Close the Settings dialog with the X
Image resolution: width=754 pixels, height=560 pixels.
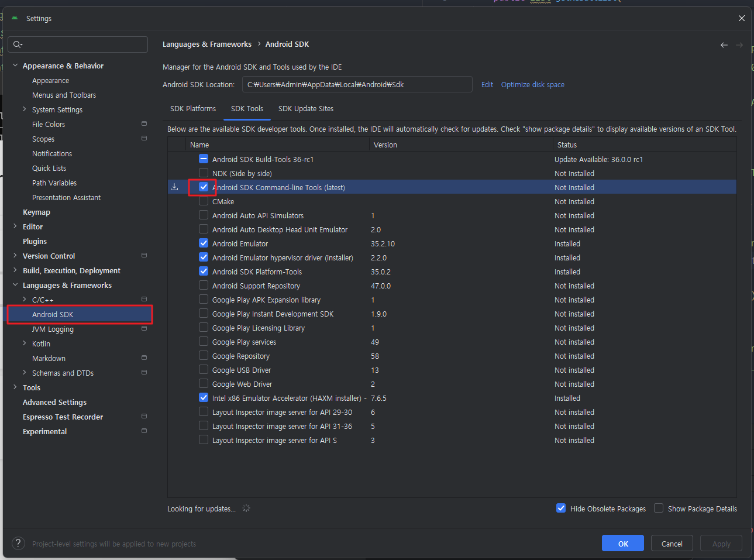742,18
